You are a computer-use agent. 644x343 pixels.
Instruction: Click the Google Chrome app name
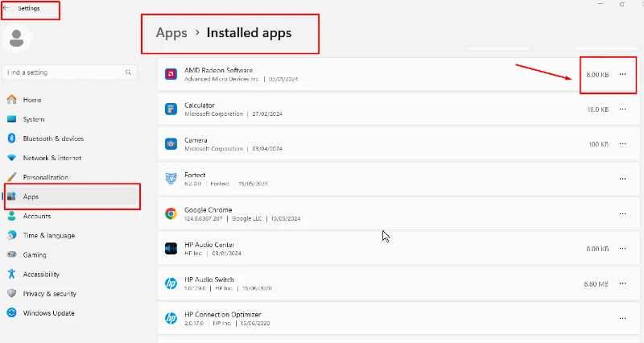208,209
